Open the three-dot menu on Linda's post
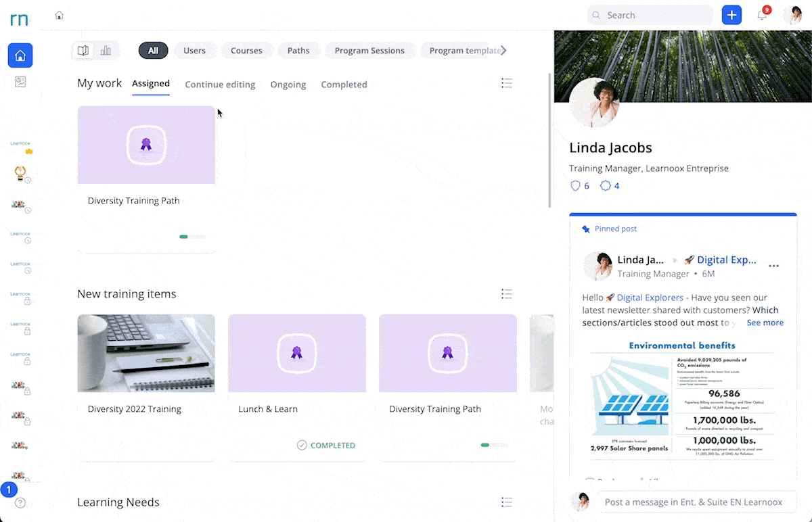Image resolution: width=812 pixels, height=522 pixels. tap(773, 266)
